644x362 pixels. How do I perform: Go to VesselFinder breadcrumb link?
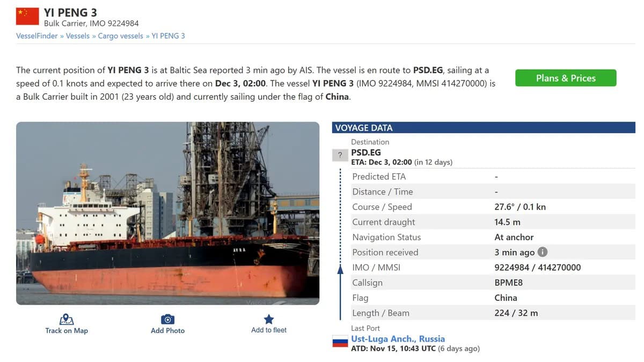coord(37,36)
